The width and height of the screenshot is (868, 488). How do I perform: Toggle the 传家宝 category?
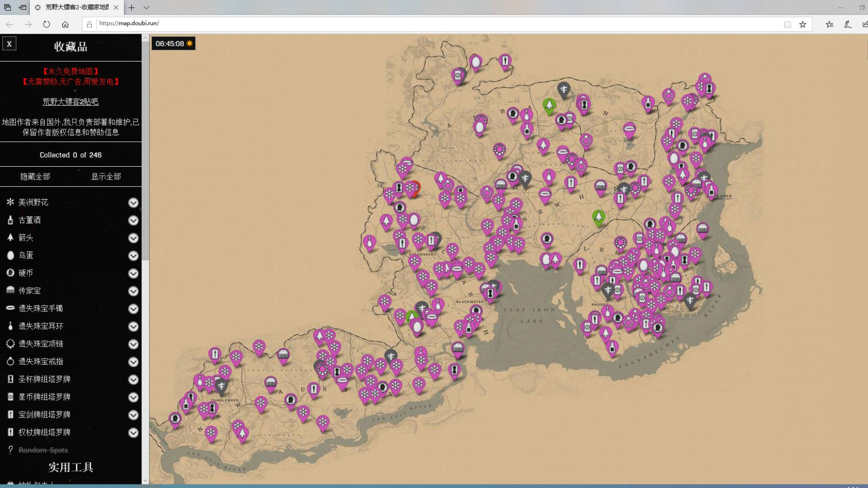29,291
